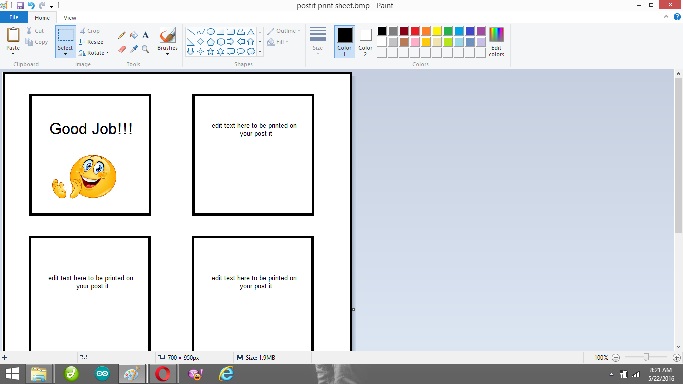Viewport: 683px width, 384px height.
Task: Select the Eraser tool
Action: (122, 49)
